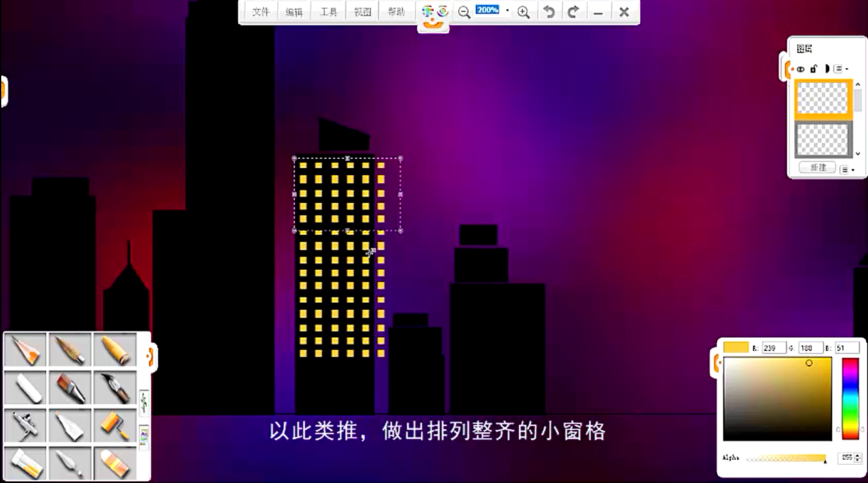This screenshot has height=483, width=868.
Task: Toggle the layer lock icon
Action: pos(814,69)
